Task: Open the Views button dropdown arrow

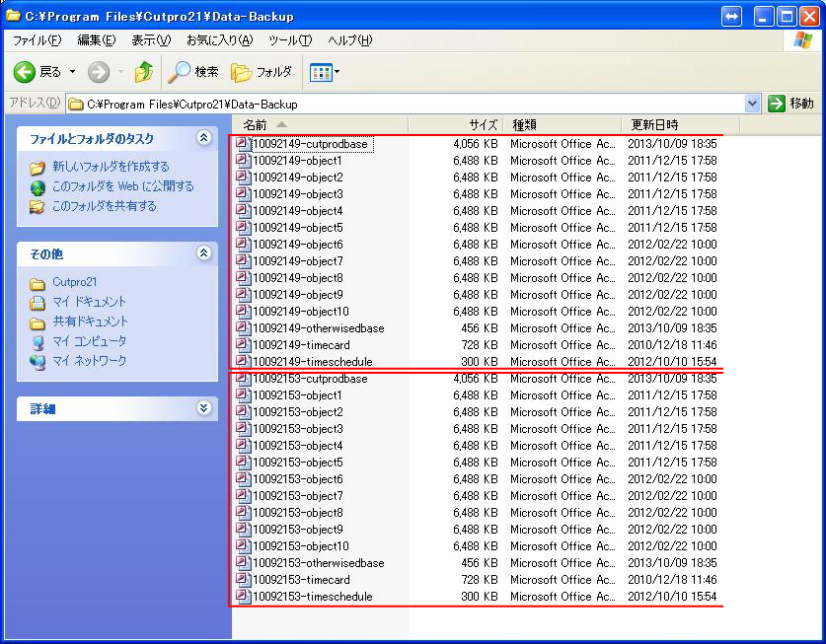Action: 338,72
